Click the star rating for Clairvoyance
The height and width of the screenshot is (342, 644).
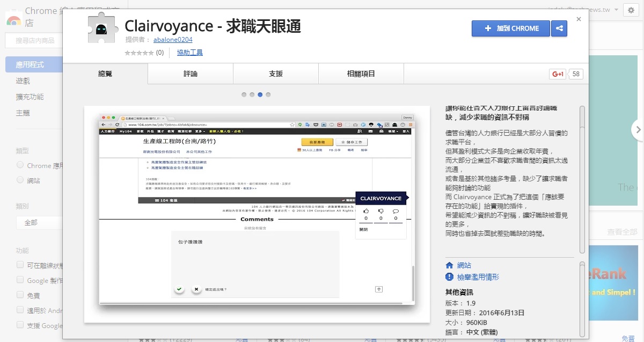coord(140,53)
